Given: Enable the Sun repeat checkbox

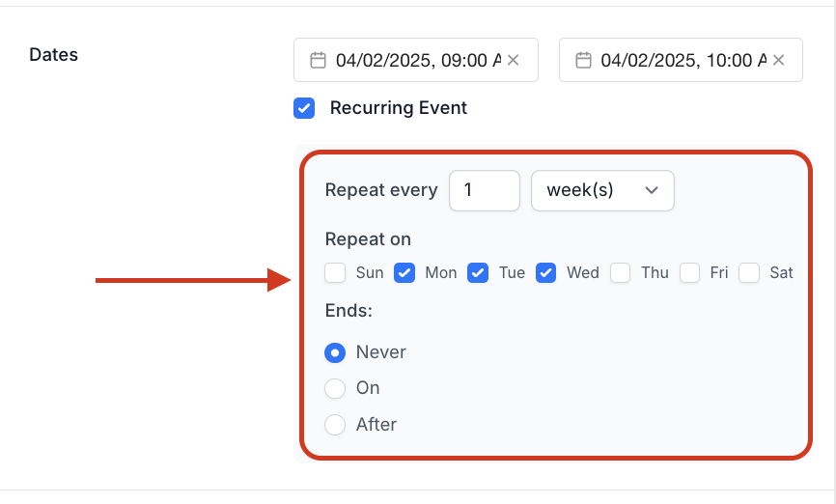Looking at the screenshot, I should point(335,272).
